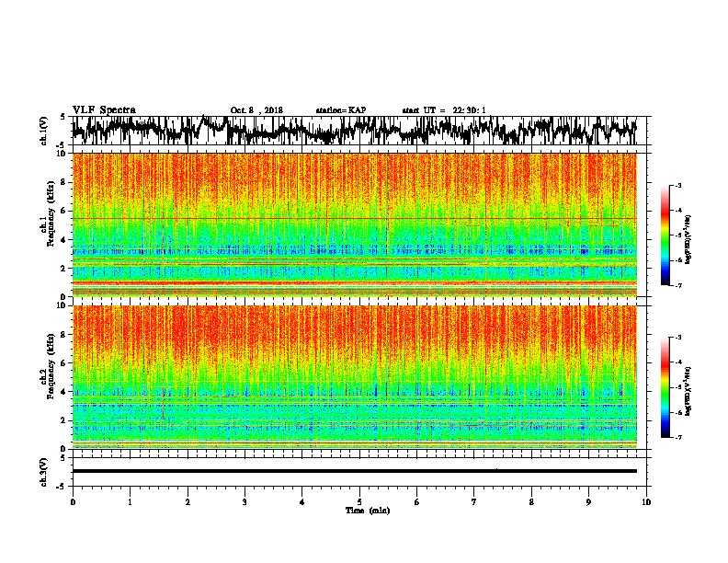Select the date text "Oct. 8, 2018"
The height and width of the screenshot is (563, 728).
(256, 110)
